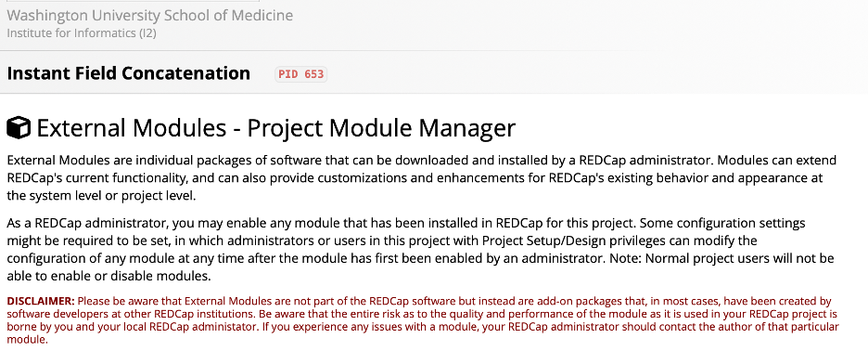Select the Instant Field Concatenation project title
The width and height of the screenshot is (868, 351).
coord(128,73)
